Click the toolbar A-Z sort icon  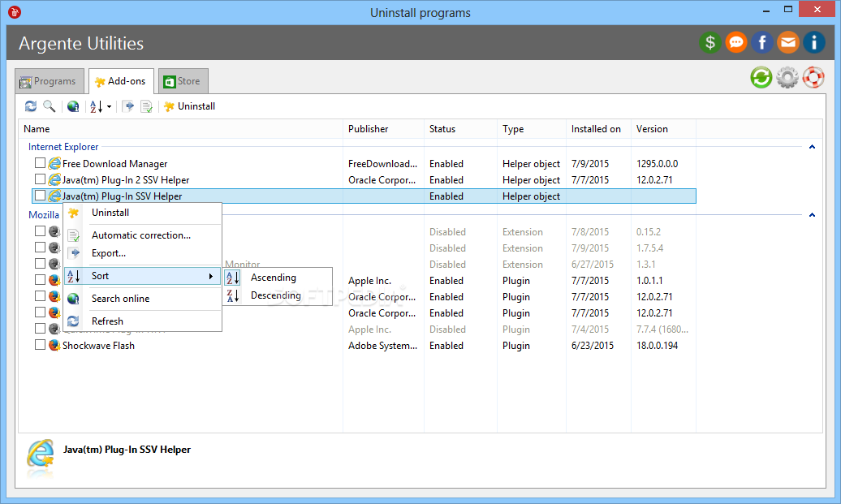96,106
